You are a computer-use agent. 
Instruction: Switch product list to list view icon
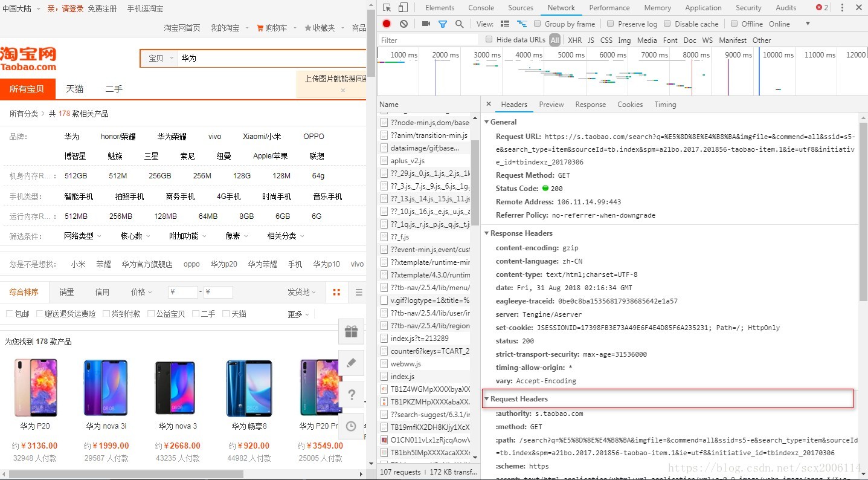point(359,292)
